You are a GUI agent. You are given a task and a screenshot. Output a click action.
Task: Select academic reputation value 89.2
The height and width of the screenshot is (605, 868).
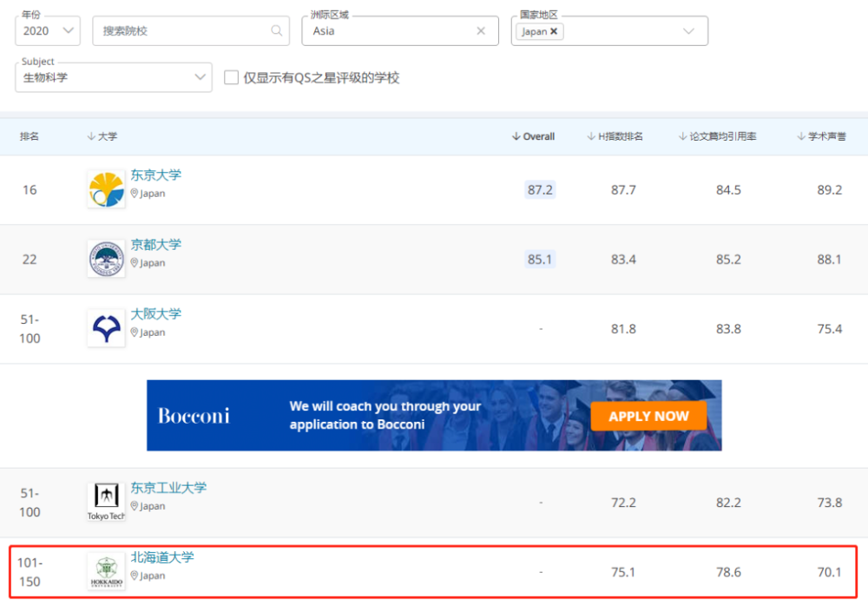click(x=829, y=190)
